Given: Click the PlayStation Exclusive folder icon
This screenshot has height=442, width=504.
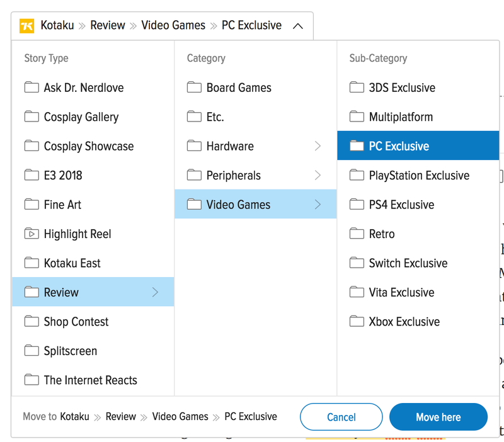Looking at the screenshot, I should [x=357, y=175].
